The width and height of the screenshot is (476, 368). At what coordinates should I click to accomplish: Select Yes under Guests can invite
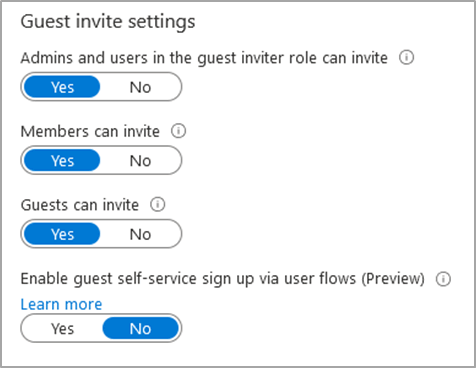62,234
